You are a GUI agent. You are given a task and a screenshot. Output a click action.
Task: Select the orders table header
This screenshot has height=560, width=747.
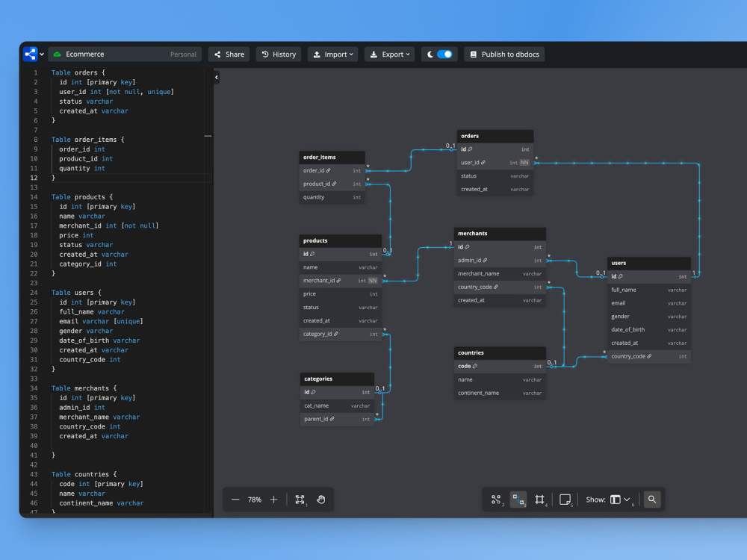coord(495,136)
